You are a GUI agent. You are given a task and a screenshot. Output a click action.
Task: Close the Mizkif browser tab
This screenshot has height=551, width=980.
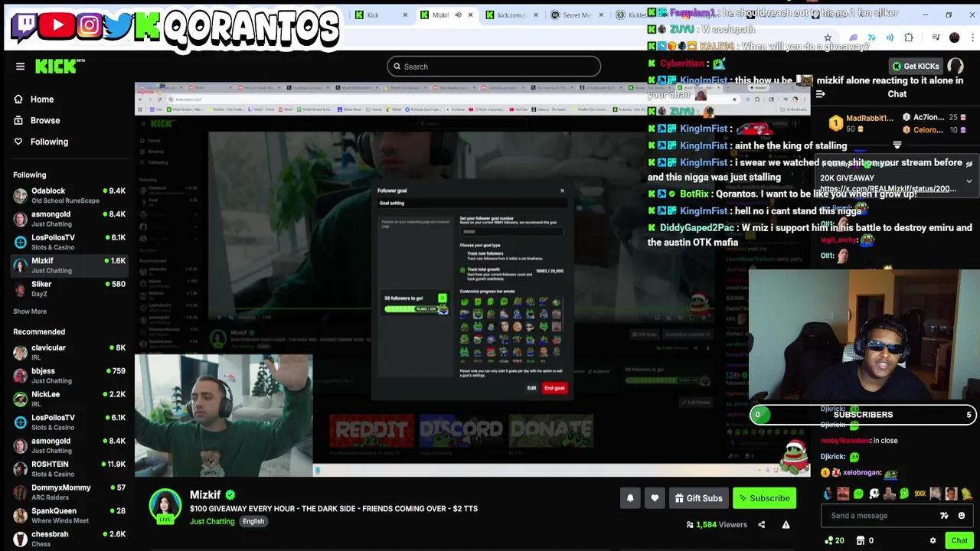pos(470,15)
